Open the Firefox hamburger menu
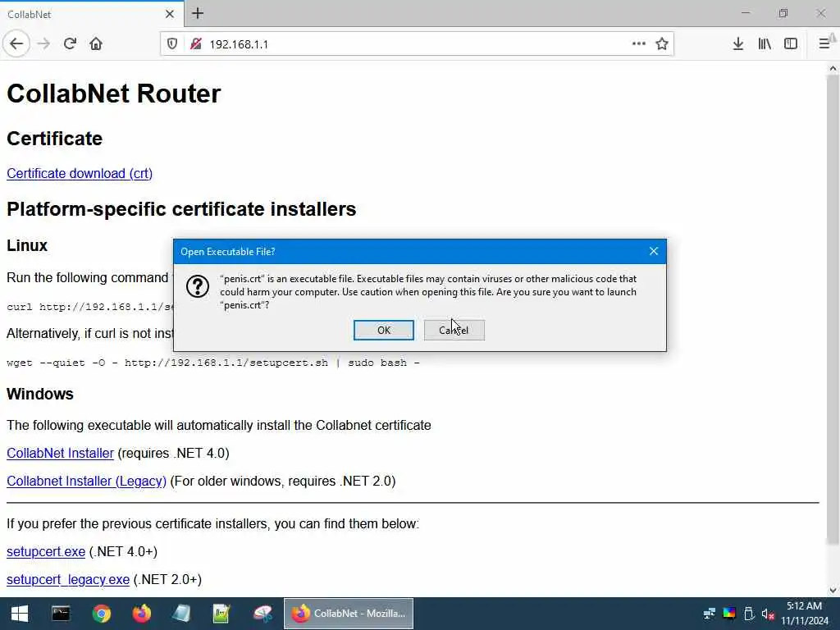The height and width of the screenshot is (630, 840). 824,44
